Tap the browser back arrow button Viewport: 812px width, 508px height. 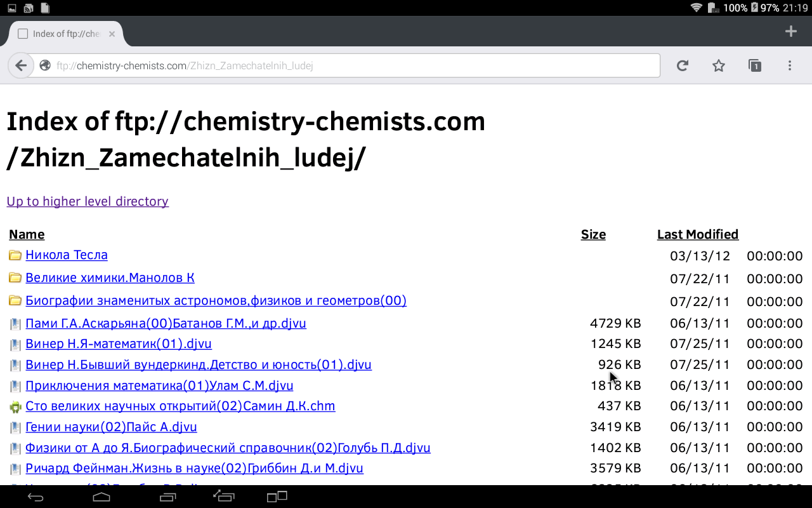[21, 65]
